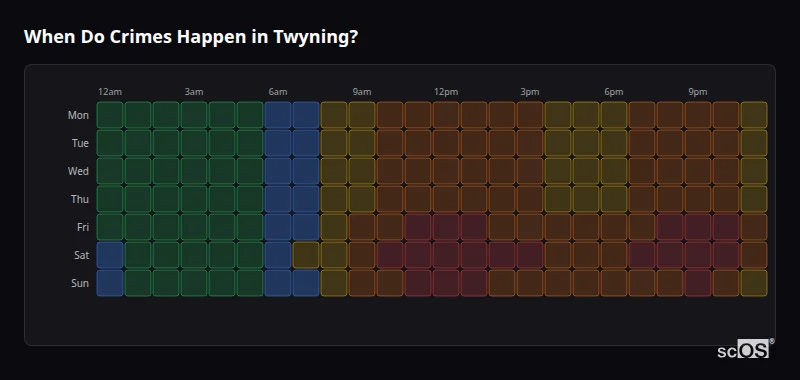Select the Friday 9pm red cell
The image size is (800, 380).
(698, 227)
